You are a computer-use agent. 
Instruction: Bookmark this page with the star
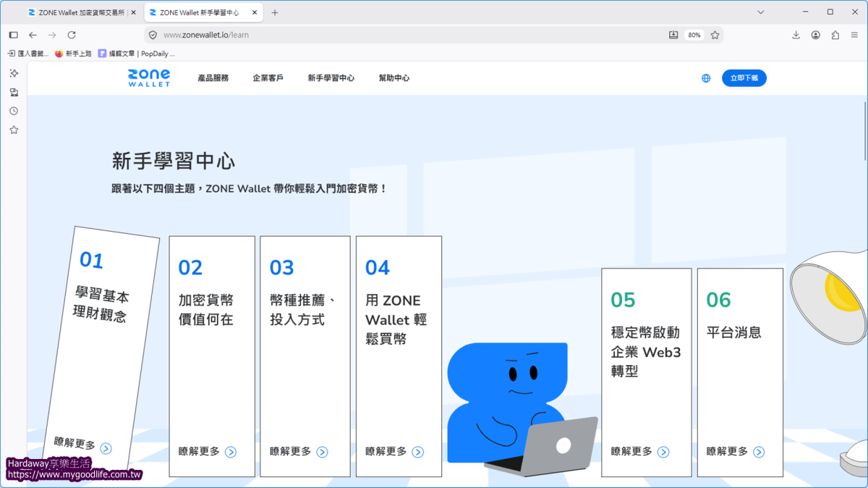point(715,35)
